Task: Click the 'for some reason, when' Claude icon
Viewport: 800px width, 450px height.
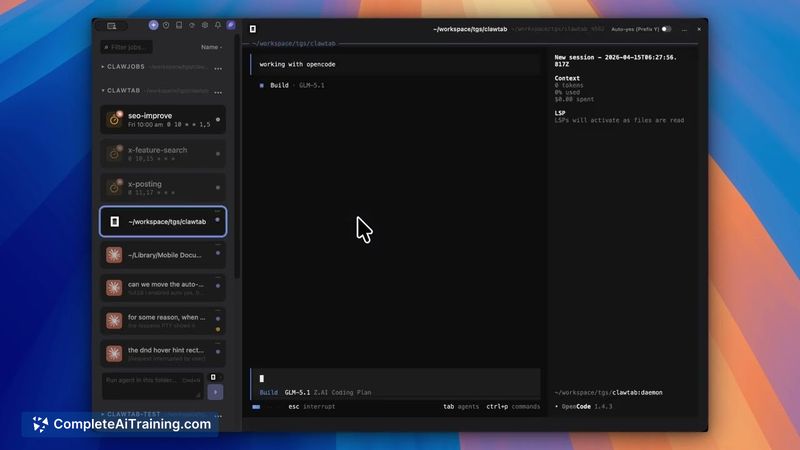Action: coord(114,320)
